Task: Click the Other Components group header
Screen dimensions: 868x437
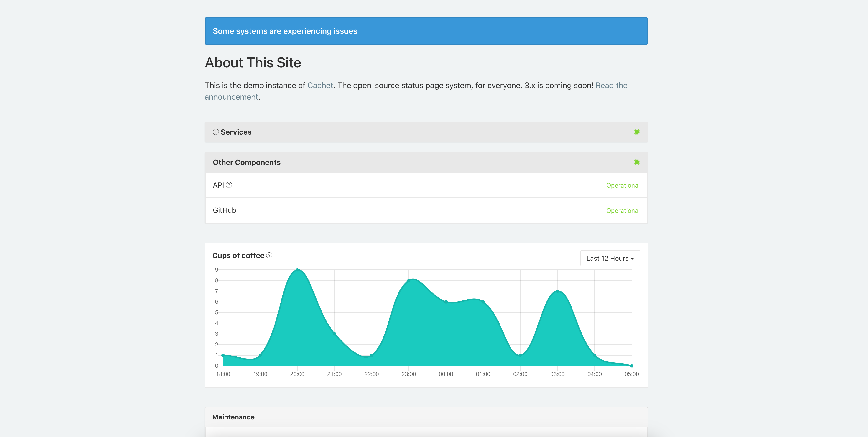Action: 426,163
